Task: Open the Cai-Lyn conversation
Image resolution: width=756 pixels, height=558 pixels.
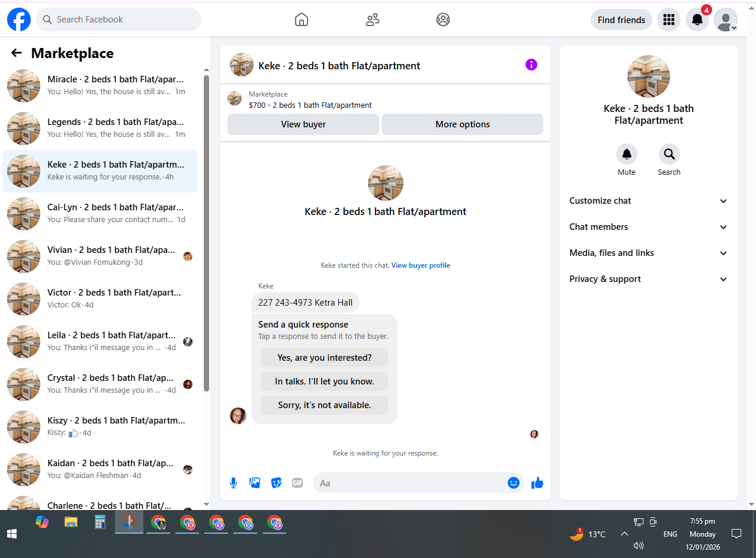Action: (x=100, y=214)
